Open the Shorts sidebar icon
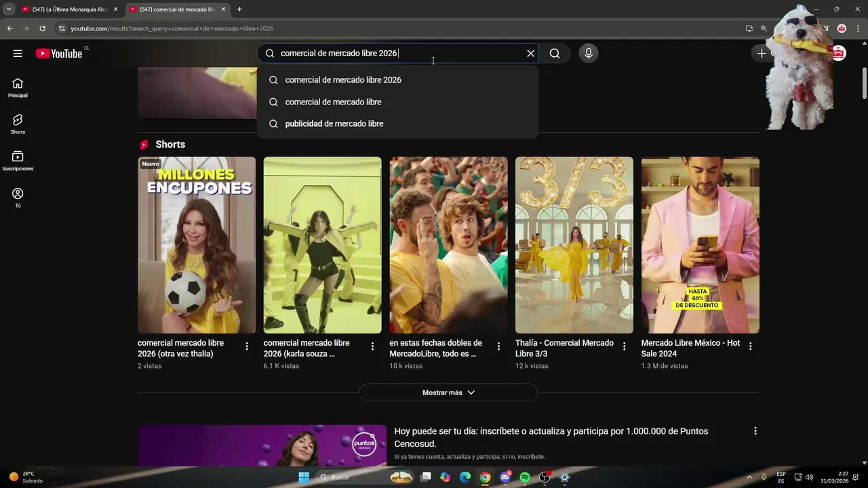Image resolution: width=868 pixels, height=488 pixels. (18, 124)
